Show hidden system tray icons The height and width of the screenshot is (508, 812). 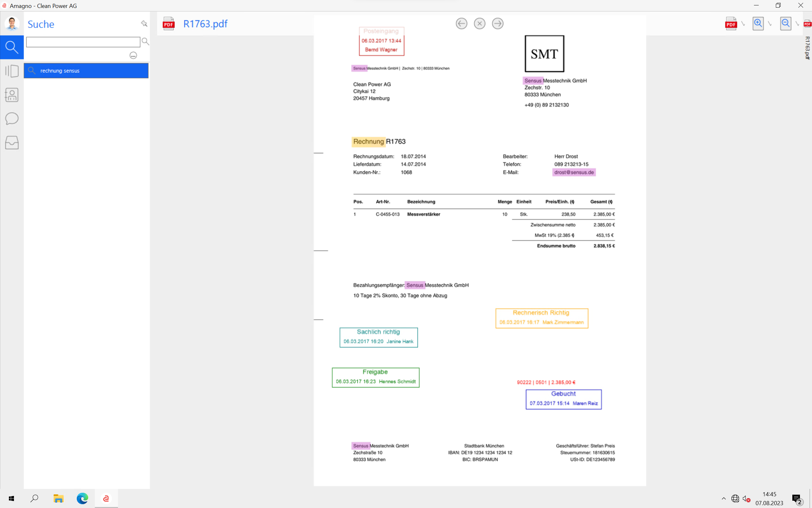[724, 498]
